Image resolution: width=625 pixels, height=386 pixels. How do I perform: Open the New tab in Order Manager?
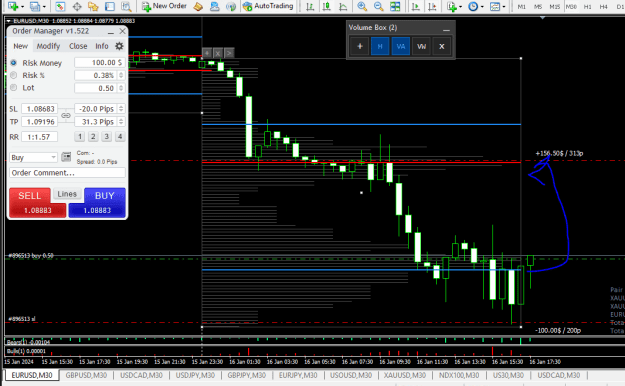click(20, 46)
